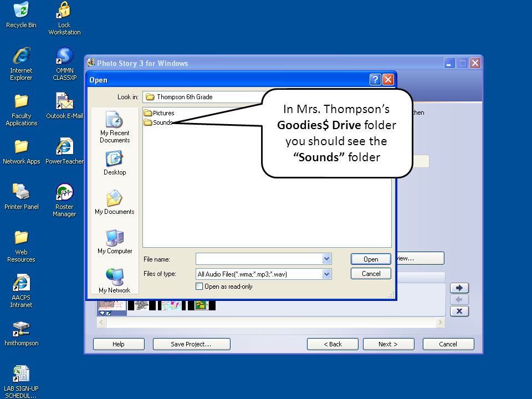Open the Outlook E-Mail shortcut
The width and height of the screenshot is (532, 399).
pyautogui.click(x=64, y=105)
